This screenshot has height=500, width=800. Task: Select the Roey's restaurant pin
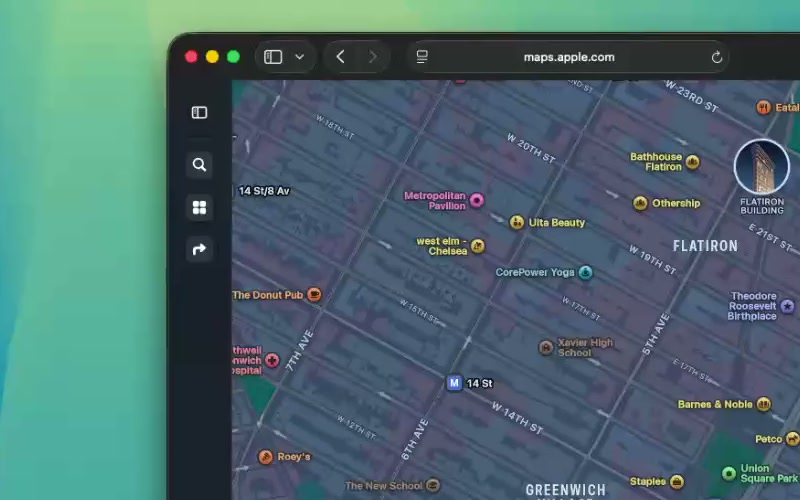pyautogui.click(x=265, y=457)
